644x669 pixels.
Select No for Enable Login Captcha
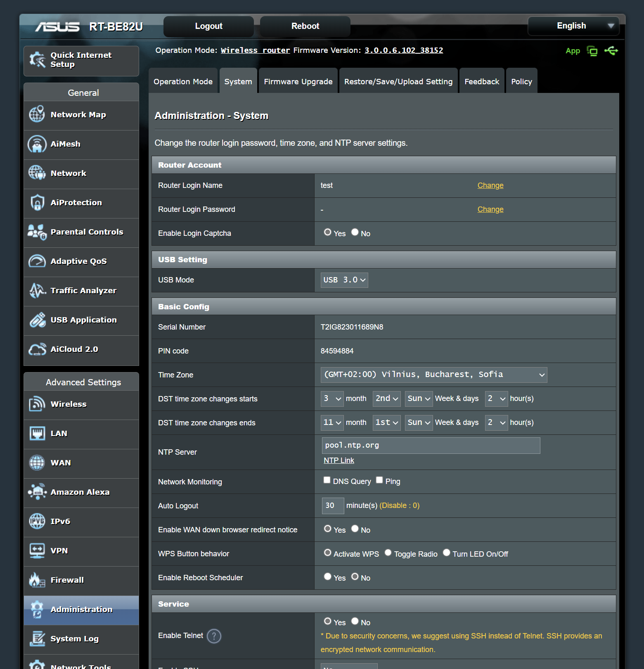[x=355, y=232]
